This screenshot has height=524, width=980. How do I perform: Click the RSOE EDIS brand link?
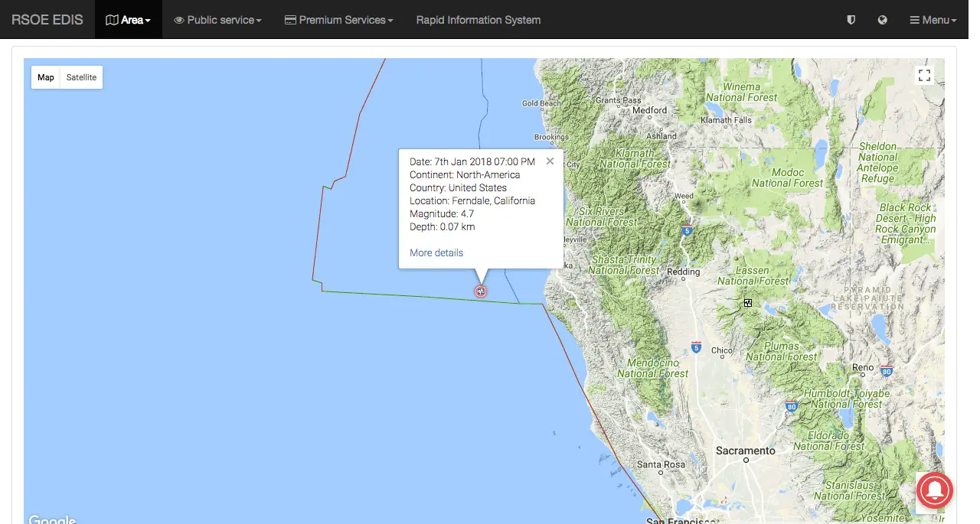coord(47,20)
